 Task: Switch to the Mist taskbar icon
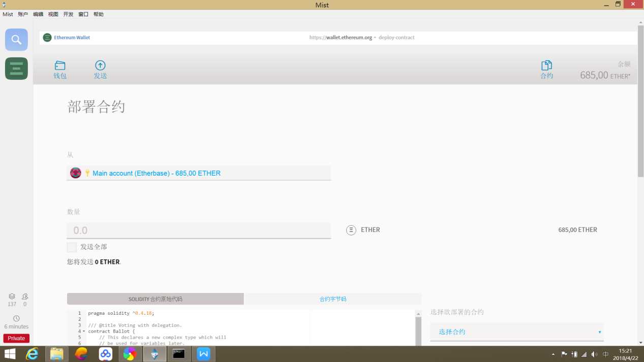[x=155, y=354]
